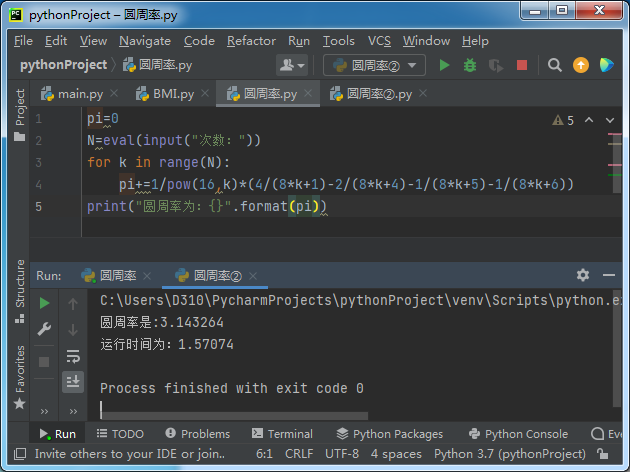Change UTF-8 file encoding in status bar
This screenshot has width=630, height=472.
point(342,454)
